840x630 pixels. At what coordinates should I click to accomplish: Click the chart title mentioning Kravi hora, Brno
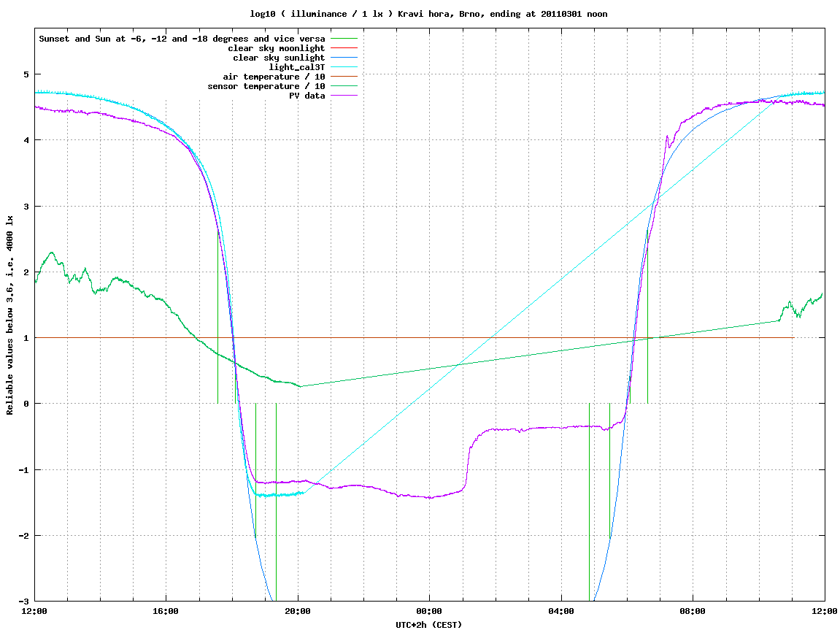pos(428,14)
